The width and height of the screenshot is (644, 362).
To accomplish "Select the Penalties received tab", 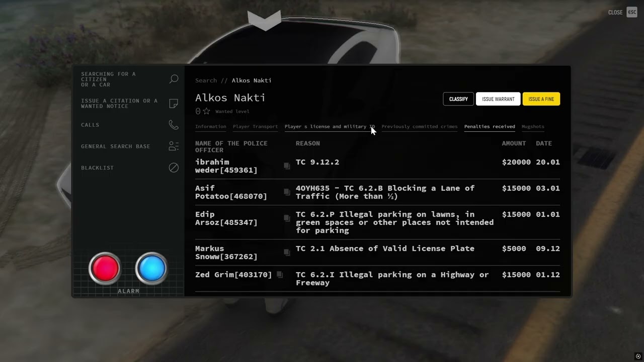I will click(x=490, y=127).
